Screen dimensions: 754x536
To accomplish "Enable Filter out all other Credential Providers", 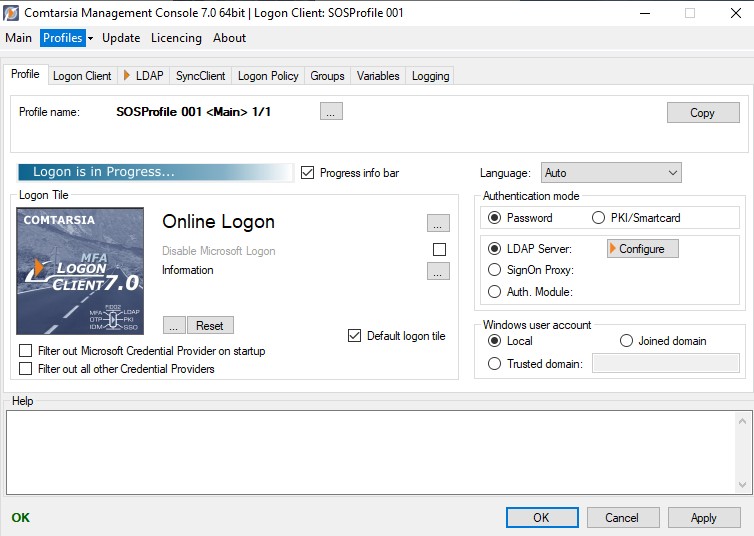I will point(25,369).
